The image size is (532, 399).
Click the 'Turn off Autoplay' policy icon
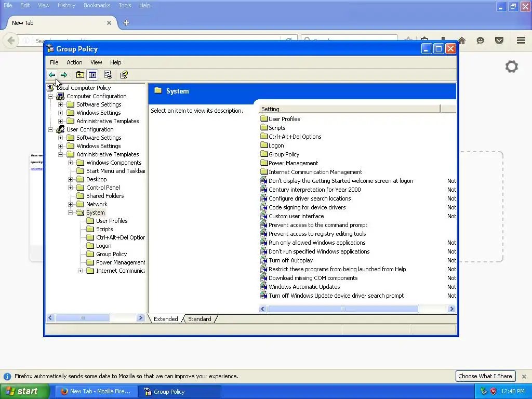tap(263, 260)
